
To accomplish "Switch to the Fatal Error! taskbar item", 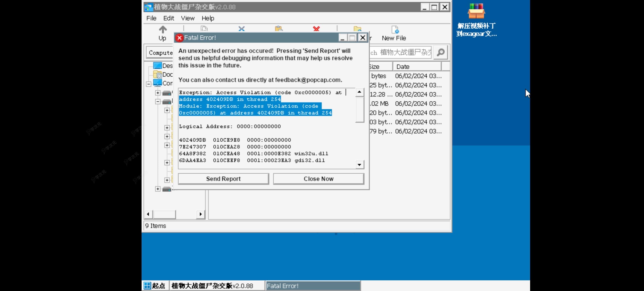I will click(313, 285).
